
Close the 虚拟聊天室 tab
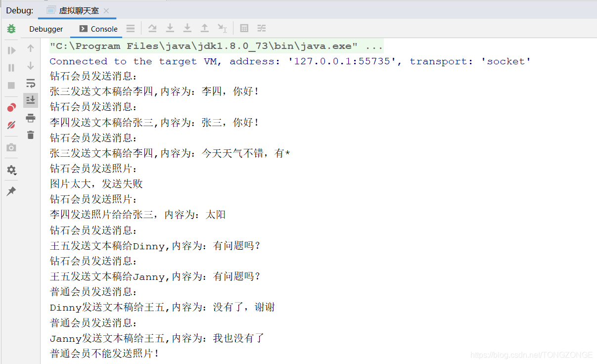[106, 10]
